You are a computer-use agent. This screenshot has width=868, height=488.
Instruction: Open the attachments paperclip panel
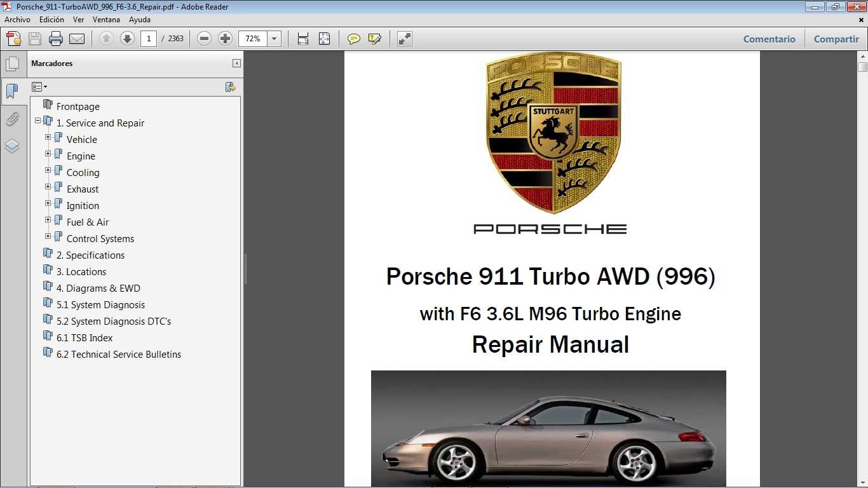12,119
